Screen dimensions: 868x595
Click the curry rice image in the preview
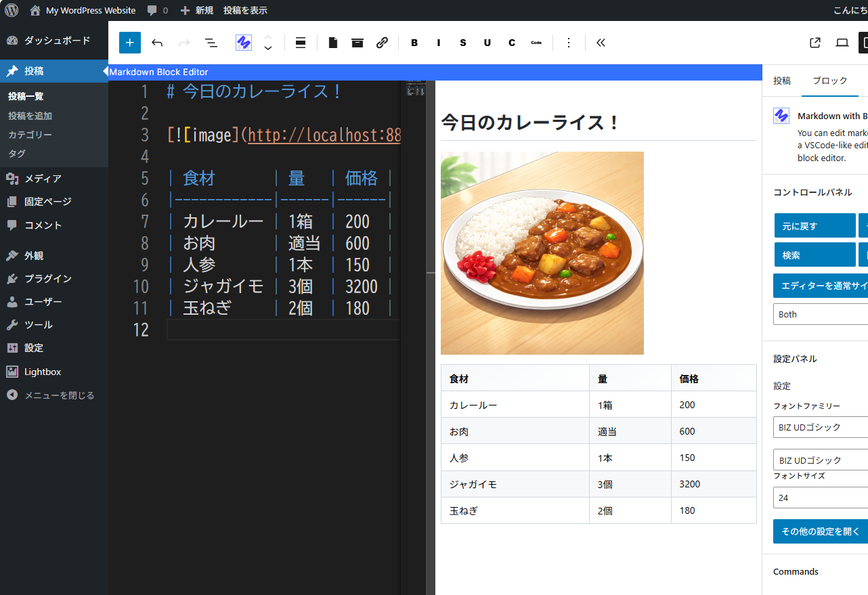(x=542, y=253)
